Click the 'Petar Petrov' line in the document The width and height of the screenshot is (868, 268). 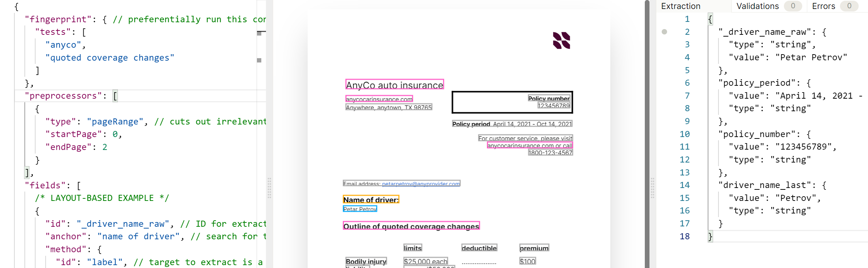[x=360, y=209]
